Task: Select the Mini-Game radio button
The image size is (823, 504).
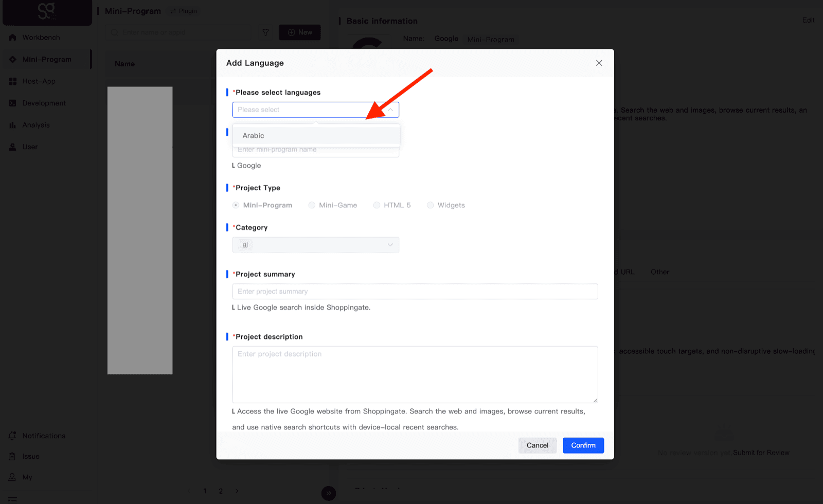Action: (312, 205)
